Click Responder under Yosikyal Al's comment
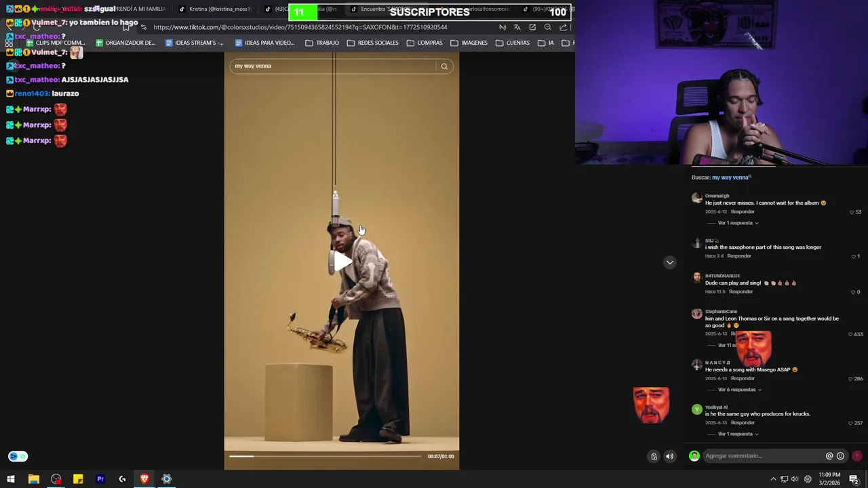Screen dimensions: 868x488 pyautogui.click(x=743, y=422)
